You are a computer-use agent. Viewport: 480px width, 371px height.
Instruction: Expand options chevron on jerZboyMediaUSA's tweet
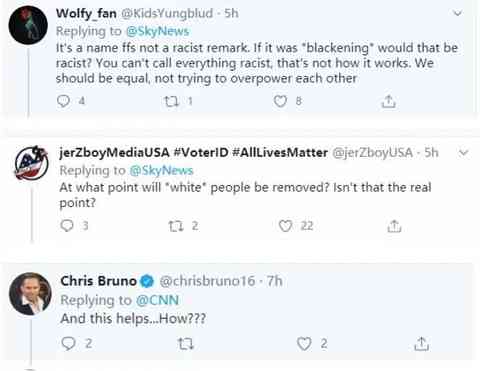point(464,153)
